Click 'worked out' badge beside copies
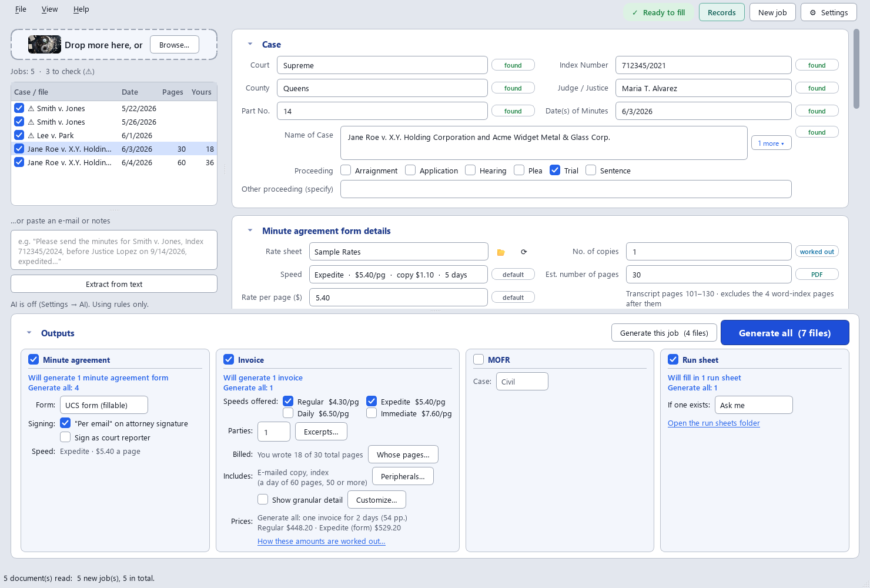The image size is (870, 588). click(x=817, y=252)
